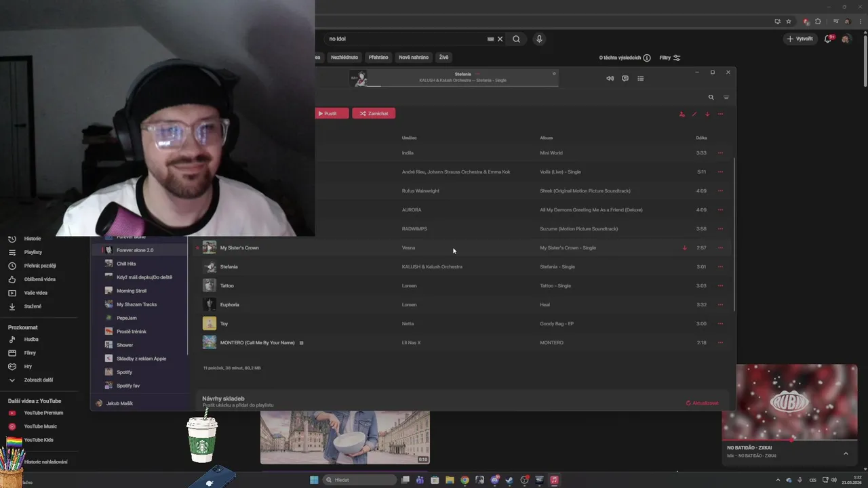The height and width of the screenshot is (488, 868).
Task: Open the video thumbnail showing a mixing bowl
Action: point(345,437)
